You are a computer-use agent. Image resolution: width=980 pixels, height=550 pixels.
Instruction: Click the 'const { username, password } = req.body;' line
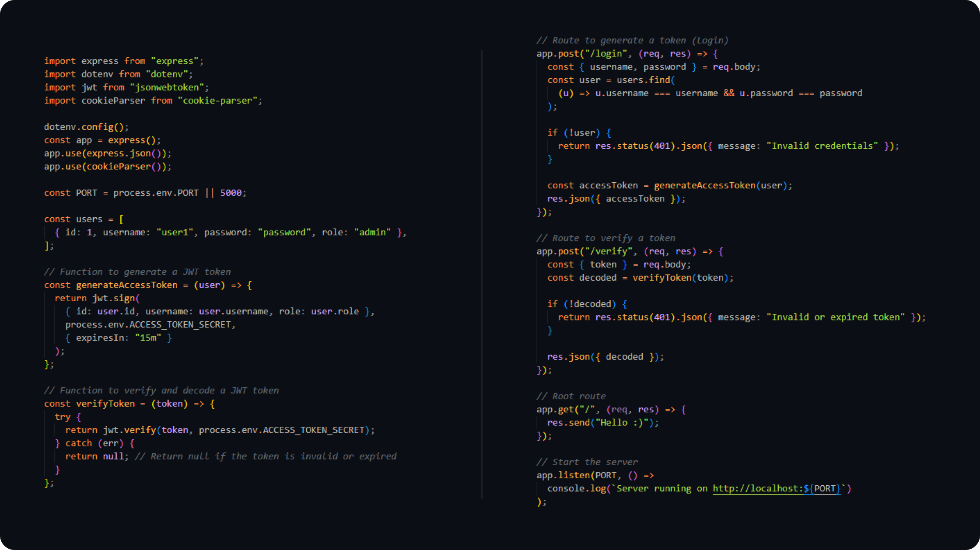tap(654, 66)
